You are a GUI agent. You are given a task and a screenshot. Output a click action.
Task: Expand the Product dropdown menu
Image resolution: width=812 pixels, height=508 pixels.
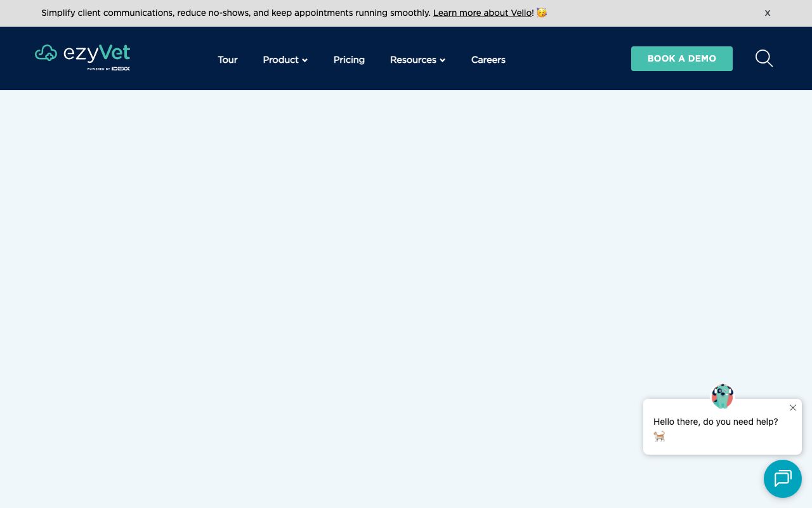pyautogui.click(x=285, y=60)
